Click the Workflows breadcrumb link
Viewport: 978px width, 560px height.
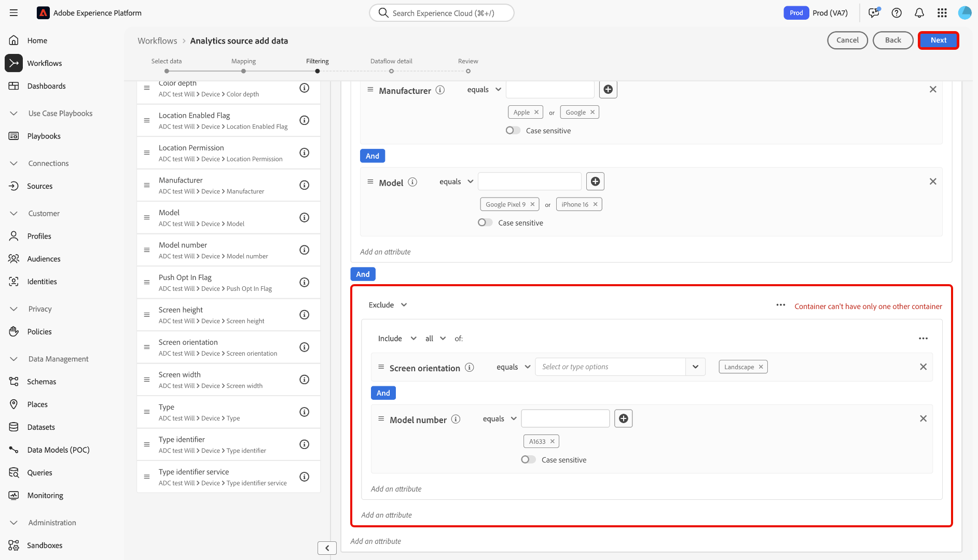click(157, 41)
